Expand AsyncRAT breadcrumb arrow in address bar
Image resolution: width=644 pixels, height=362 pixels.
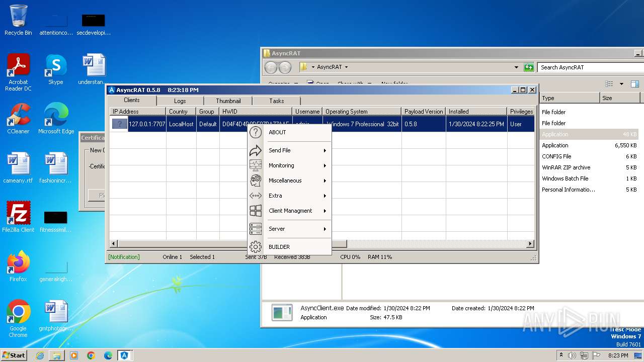(346, 67)
